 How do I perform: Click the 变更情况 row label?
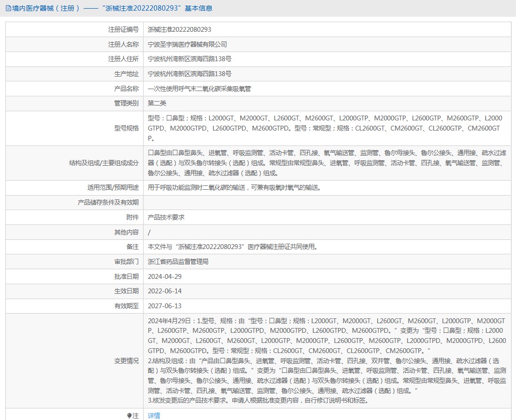pyautogui.click(x=126, y=361)
